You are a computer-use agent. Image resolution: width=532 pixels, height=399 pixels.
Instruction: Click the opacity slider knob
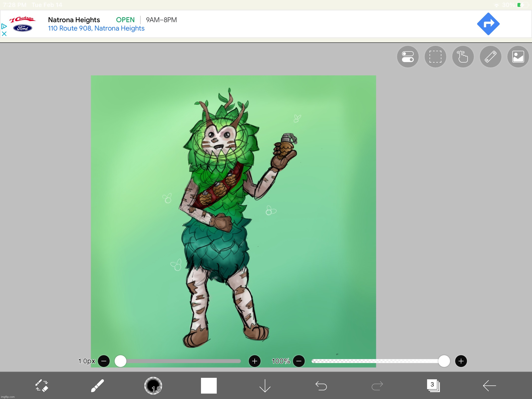tap(444, 361)
